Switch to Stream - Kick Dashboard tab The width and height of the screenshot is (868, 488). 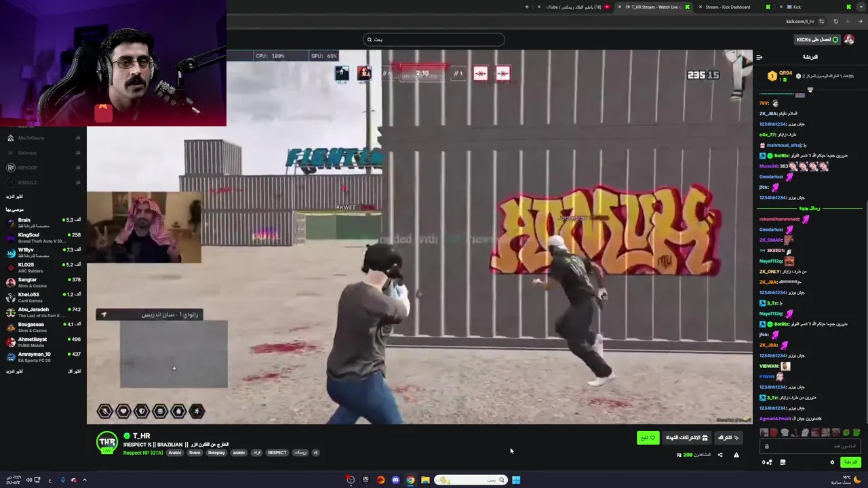(734, 7)
